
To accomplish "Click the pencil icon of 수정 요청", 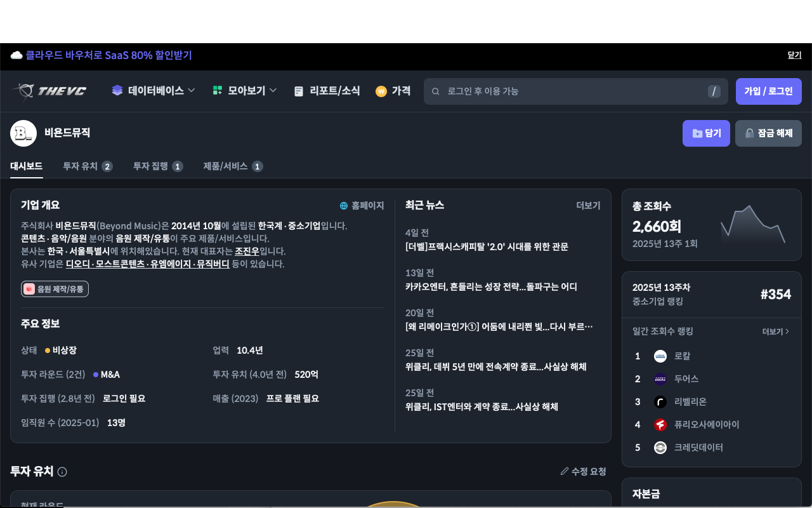I will 565,471.
